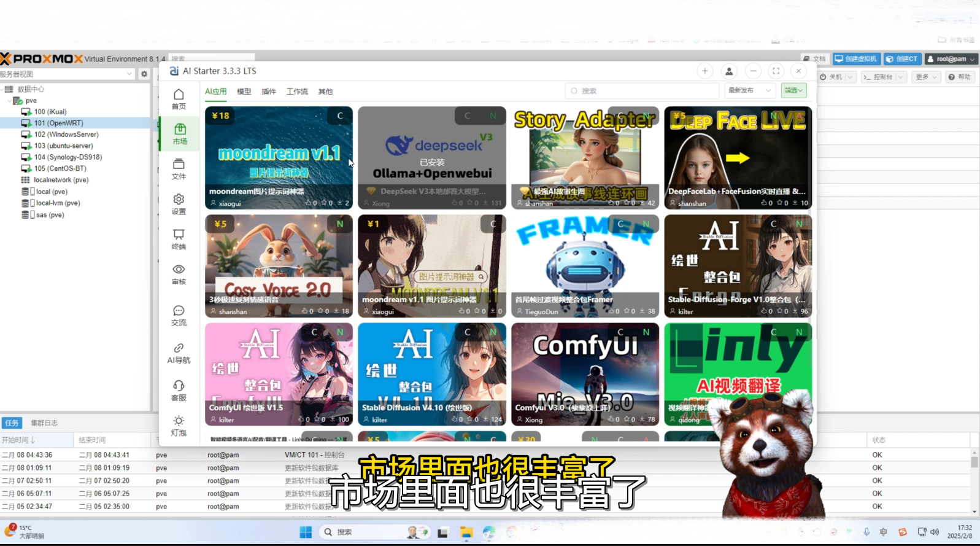
Task: Open the weather widget showing 15°C
Action: 25,532
